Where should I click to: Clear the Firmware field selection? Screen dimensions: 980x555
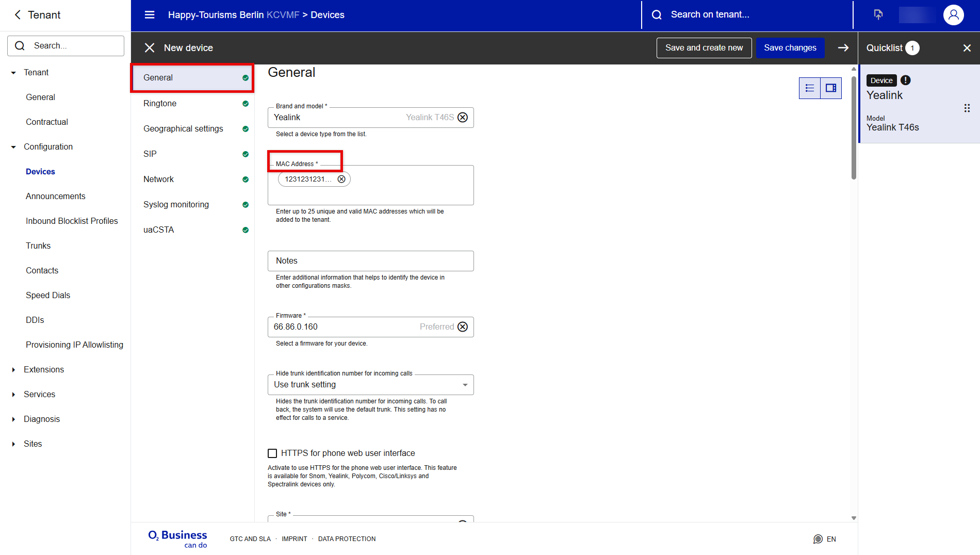463,327
